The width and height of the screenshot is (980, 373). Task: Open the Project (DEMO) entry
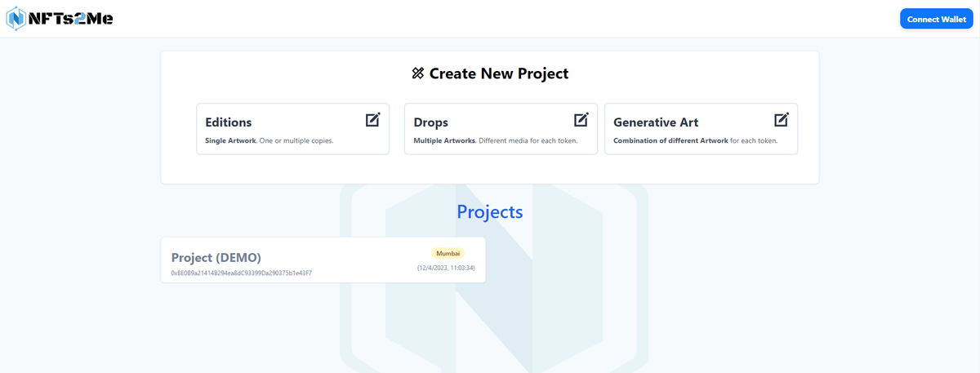(x=216, y=257)
